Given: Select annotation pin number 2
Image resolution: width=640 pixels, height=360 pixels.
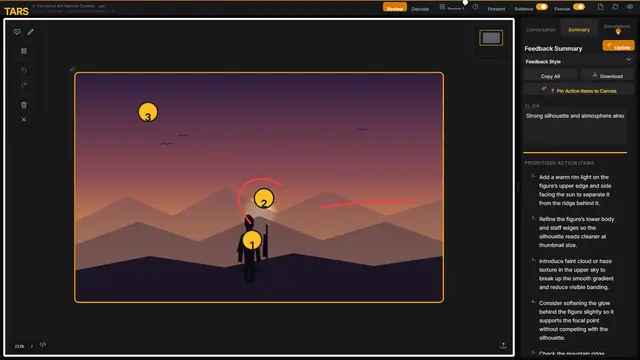Looking at the screenshot, I should (264, 198).
